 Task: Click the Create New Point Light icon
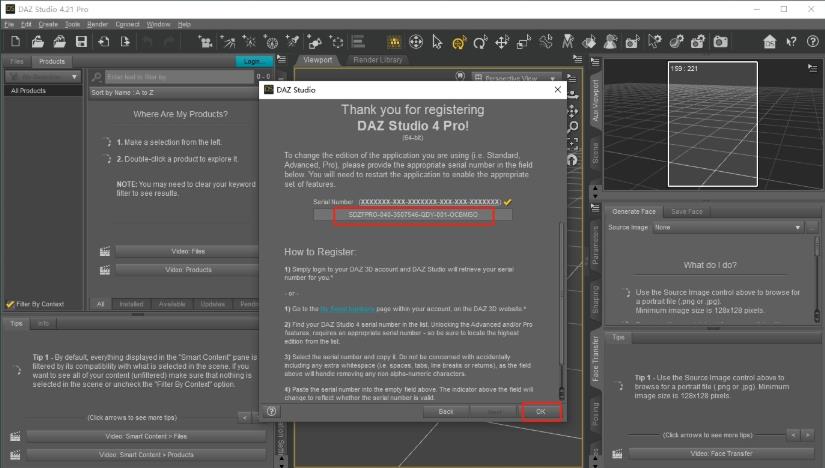(249, 42)
